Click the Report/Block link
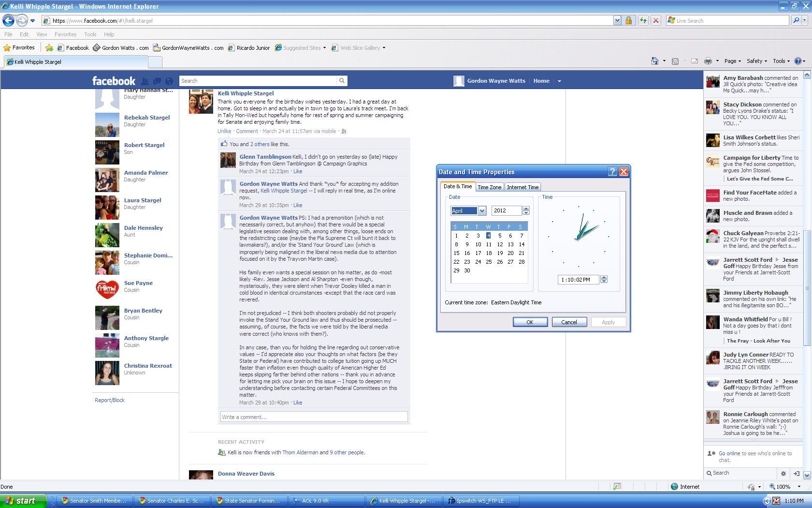This screenshot has height=508, width=812. click(110, 400)
